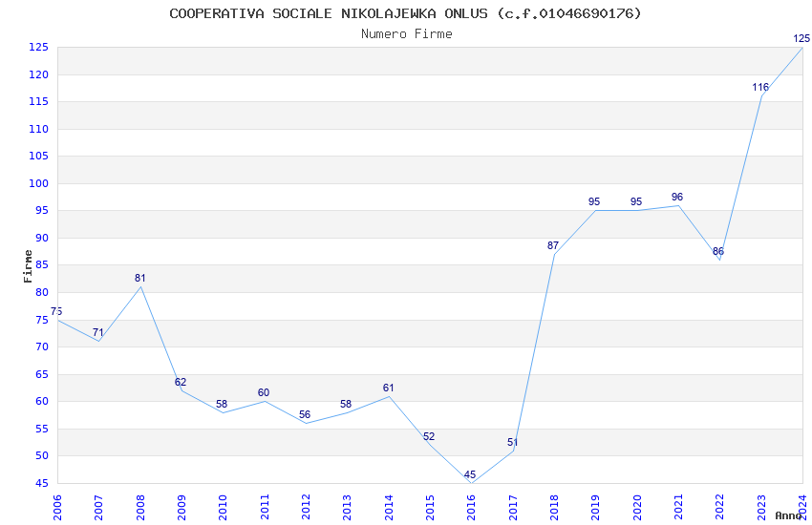Click the Firme y-axis title
812x525 pixels.
[28, 266]
